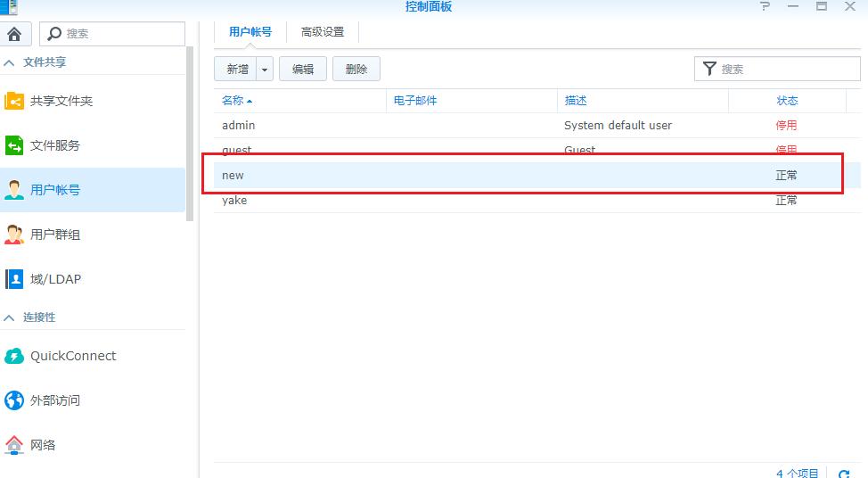This screenshot has height=478, width=868.
Task: Open the 文件服务 file services icon
Action: 14,145
